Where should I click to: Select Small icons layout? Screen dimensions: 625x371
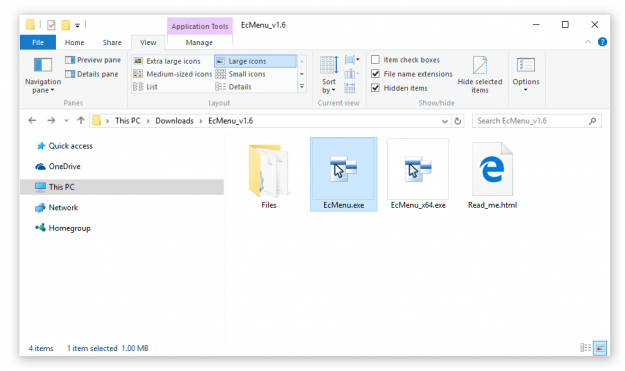pyautogui.click(x=240, y=74)
